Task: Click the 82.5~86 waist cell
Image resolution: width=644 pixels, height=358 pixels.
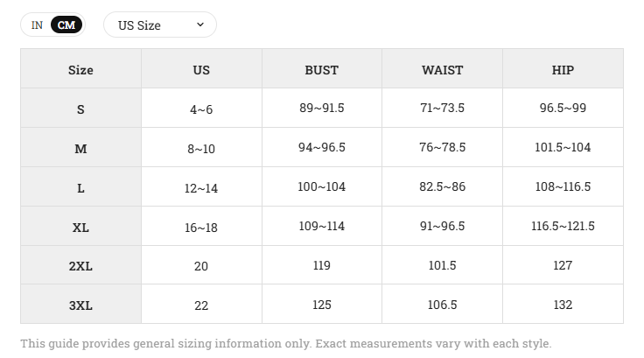Action: click(x=443, y=187)
